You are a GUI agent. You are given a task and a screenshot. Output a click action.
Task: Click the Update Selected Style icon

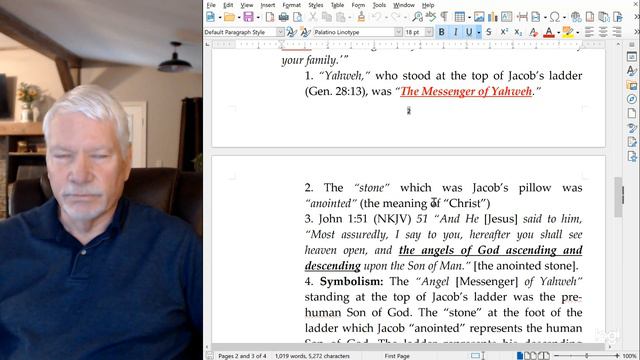(291, 32)
